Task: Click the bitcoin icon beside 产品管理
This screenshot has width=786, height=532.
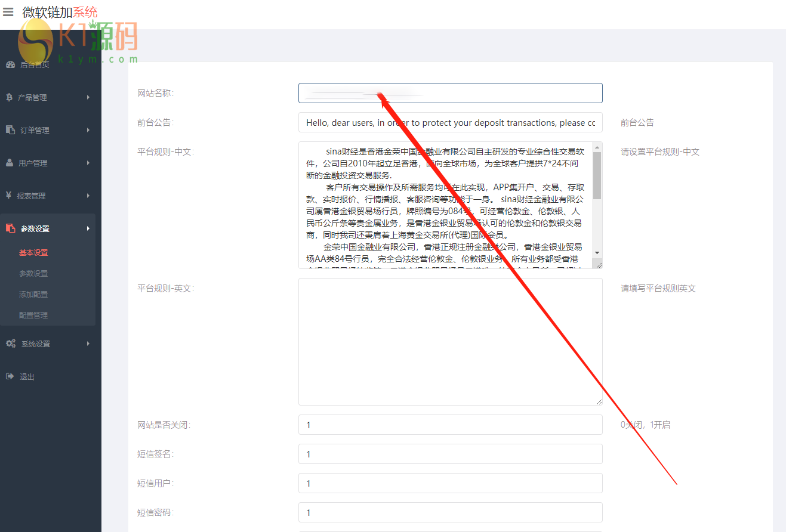Action: [9, 97]
